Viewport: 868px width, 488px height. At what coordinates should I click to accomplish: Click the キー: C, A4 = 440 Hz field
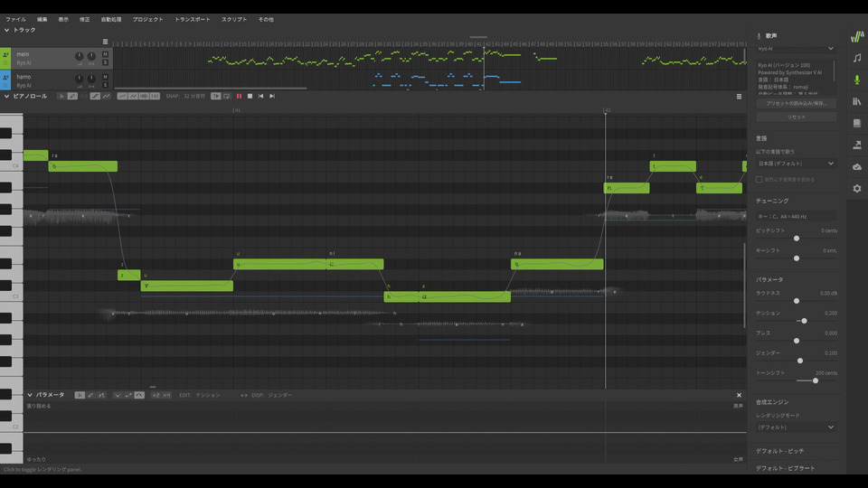(x=796, y=216)
